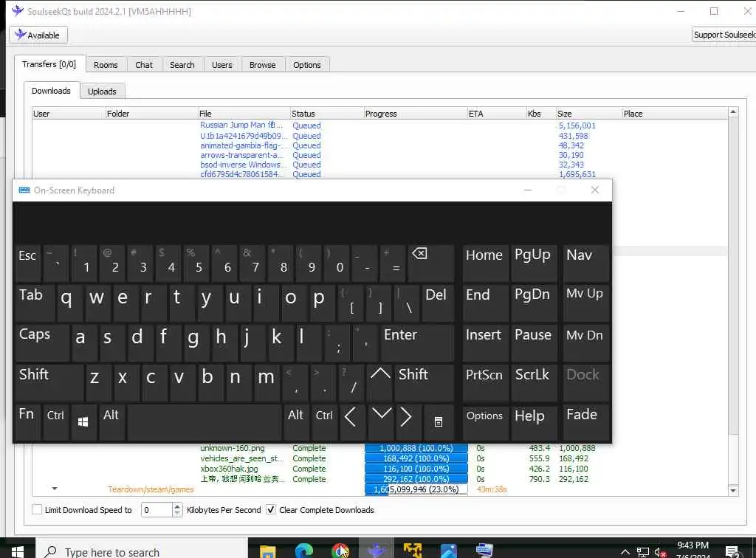The width and height of the screenshot is (756, 558).
Task: Open the notification center icon
Action: pos(732,552)
